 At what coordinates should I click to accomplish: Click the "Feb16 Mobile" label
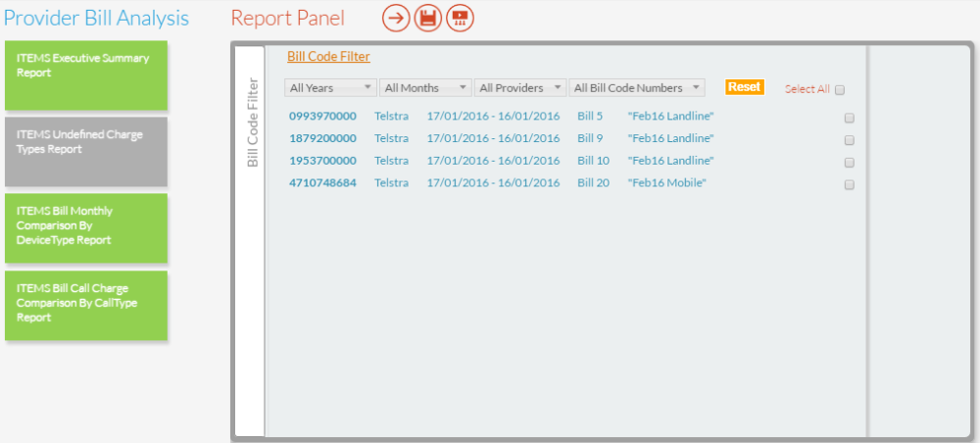[666, 183]
